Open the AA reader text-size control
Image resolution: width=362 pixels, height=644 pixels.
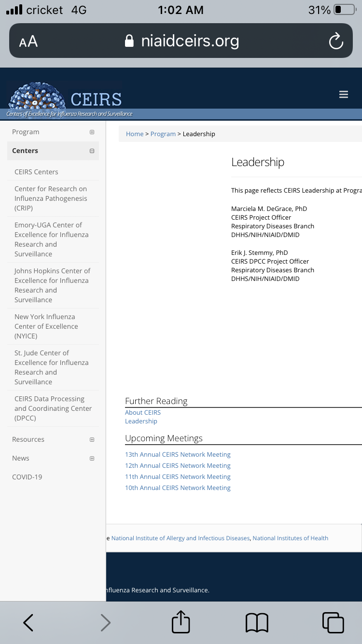coord(28,42)
